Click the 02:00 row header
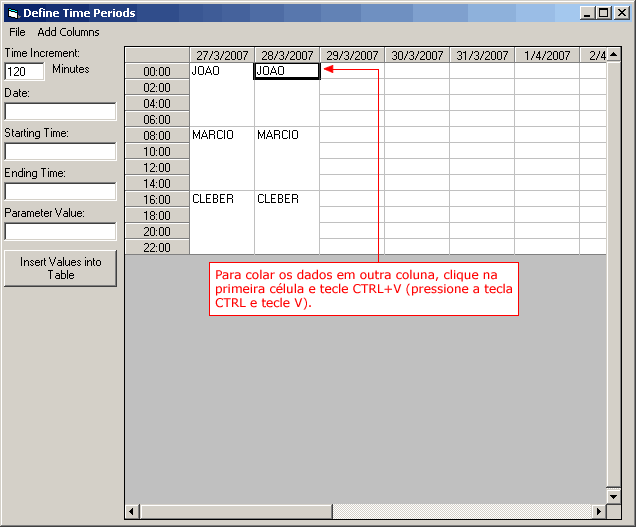Image resolution: width=636 pixels, height=527 pixels. (x=157, y=87)
